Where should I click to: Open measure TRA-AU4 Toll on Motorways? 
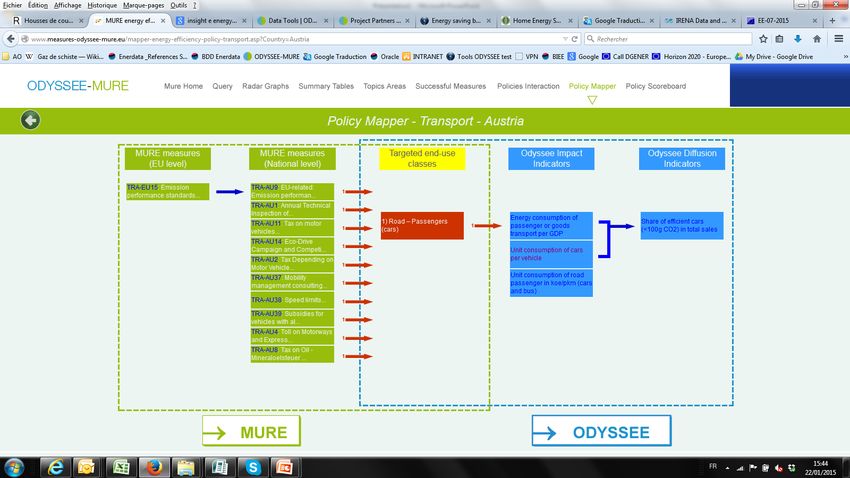(292, 335)
